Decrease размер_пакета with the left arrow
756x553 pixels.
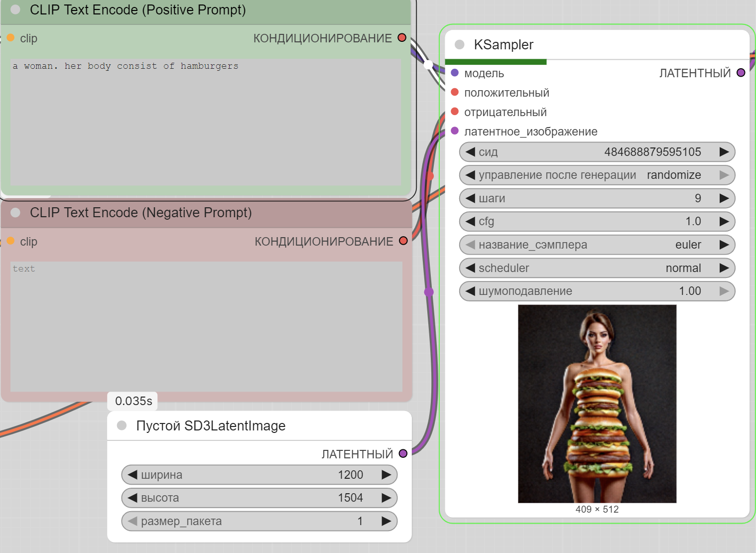(132, 521)
